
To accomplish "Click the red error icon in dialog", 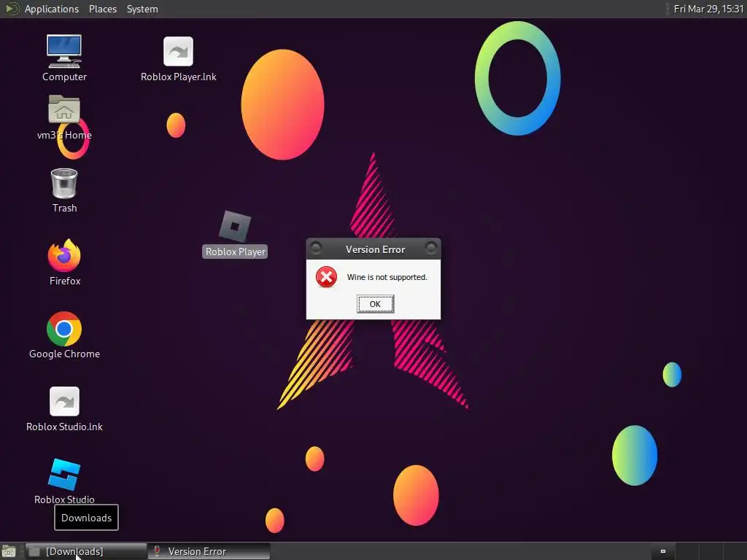I will (x=326, y=276).
